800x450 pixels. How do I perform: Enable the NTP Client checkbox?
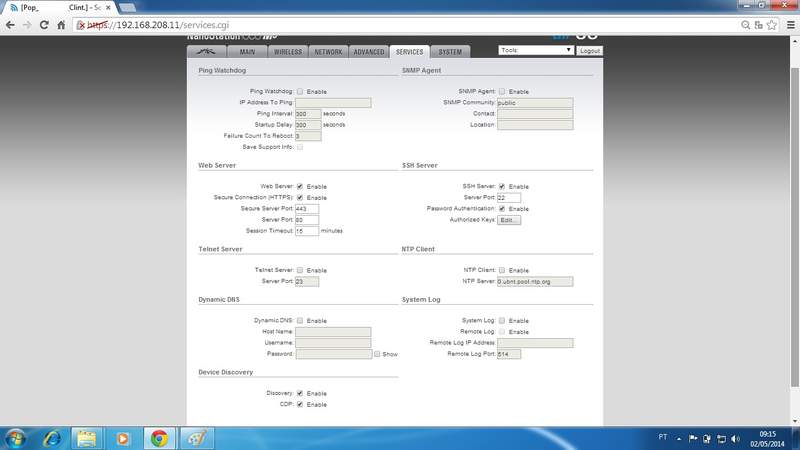502,270
